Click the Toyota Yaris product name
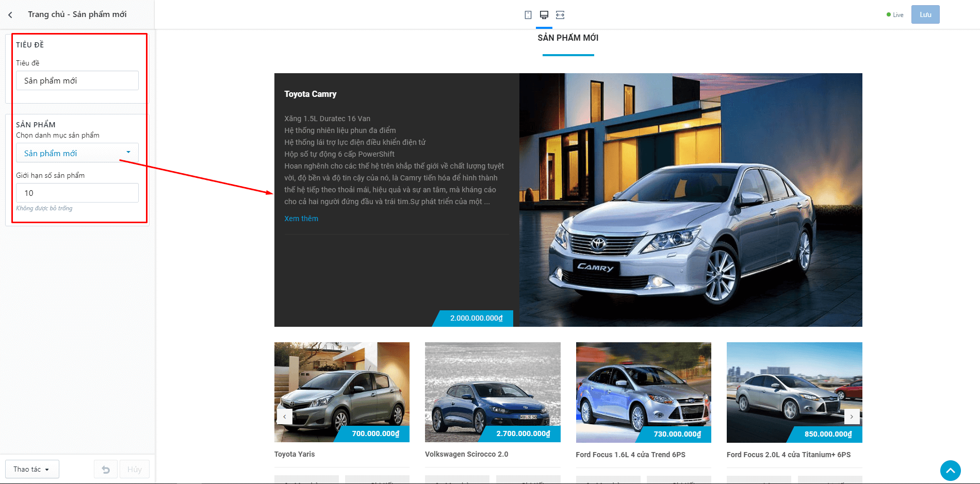 tap(295, 454)
